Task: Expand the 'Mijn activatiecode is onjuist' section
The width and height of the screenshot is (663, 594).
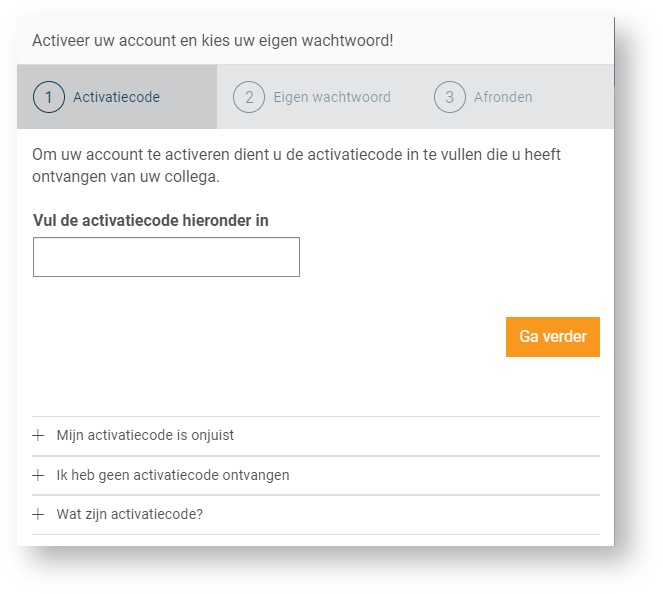Action: (145, 436)
